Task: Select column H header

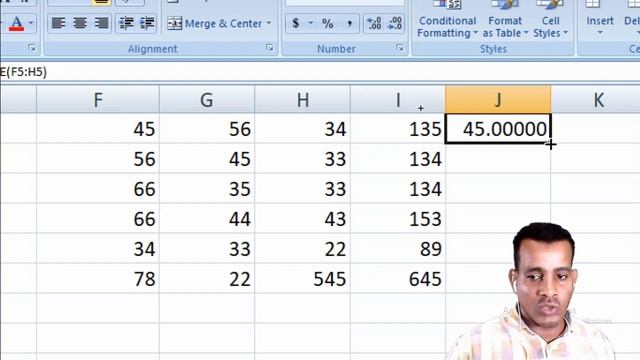Action: [x=302, y=99]
